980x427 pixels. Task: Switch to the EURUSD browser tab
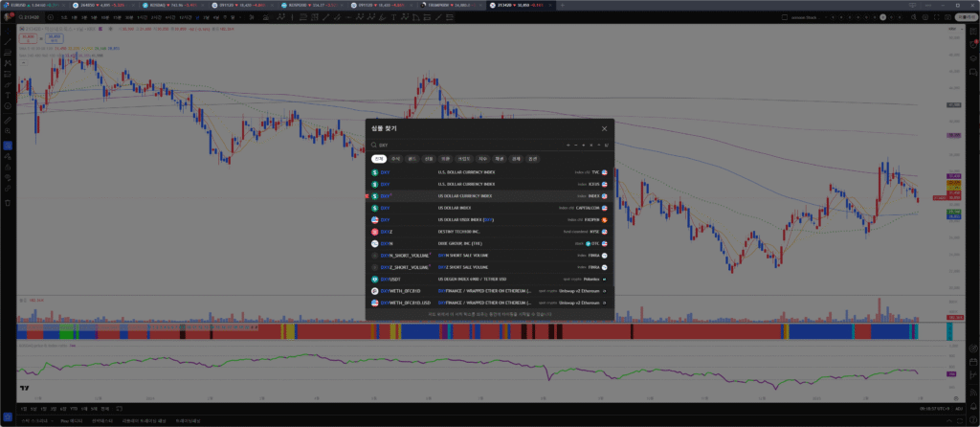[x=34, y=5]
